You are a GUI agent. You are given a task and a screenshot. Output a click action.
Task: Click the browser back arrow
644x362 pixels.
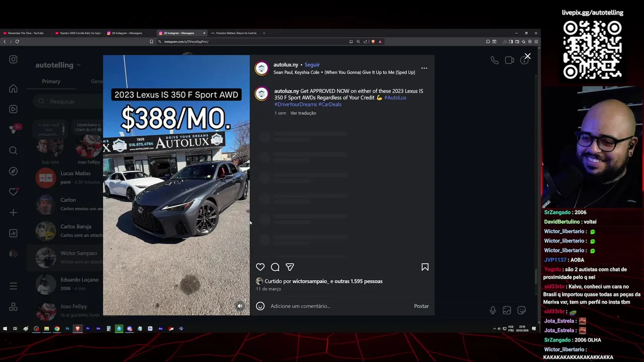tap(5, 42)
